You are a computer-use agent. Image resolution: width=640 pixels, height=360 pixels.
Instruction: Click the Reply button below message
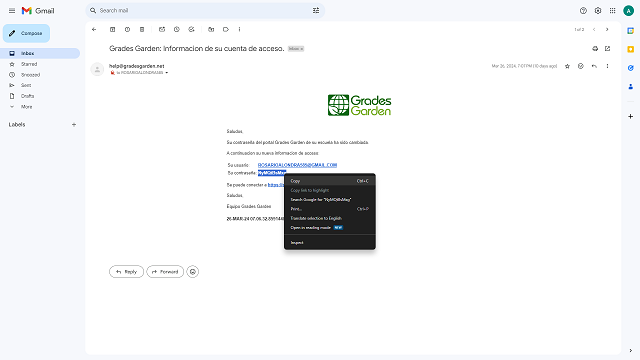tap(127, 272)
